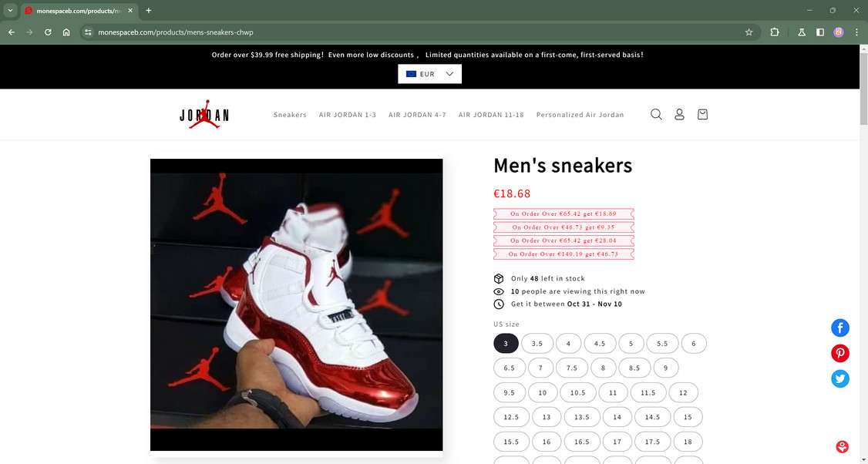868x464 pixels.
Task: Pick size 11.5
Action: click(648, 392)
